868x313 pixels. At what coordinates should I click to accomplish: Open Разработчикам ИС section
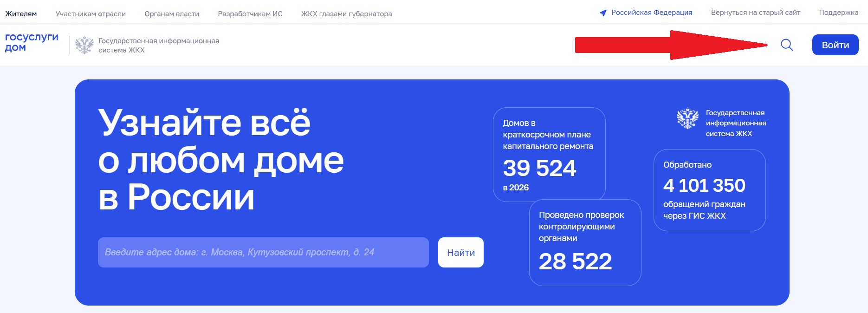[250, 14]
